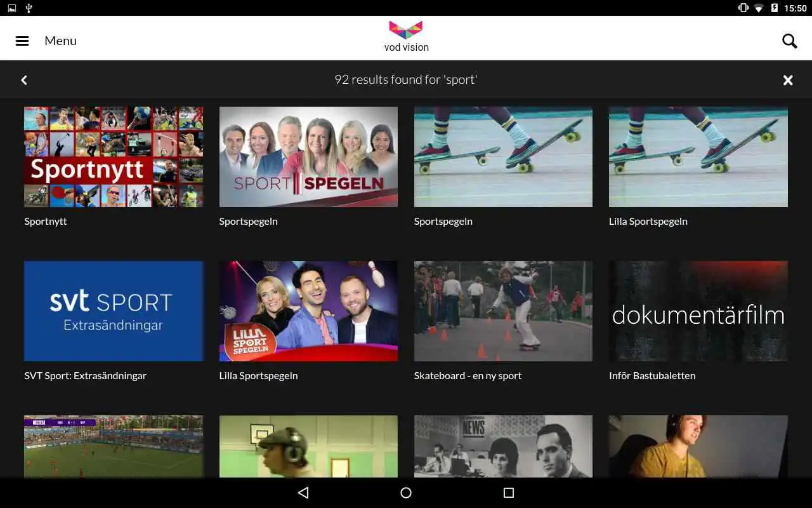This screenshot has width=812, height=508.
Task: Click the Sportnytt title text
Action: [46, 221]
